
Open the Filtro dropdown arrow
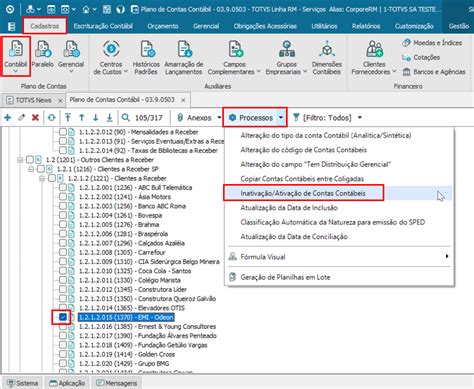tap(360, 118)
